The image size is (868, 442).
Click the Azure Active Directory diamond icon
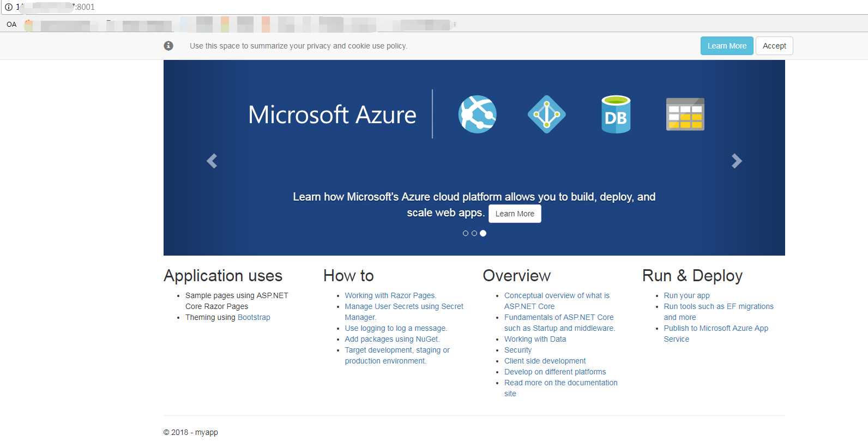(x=547, y=114)
